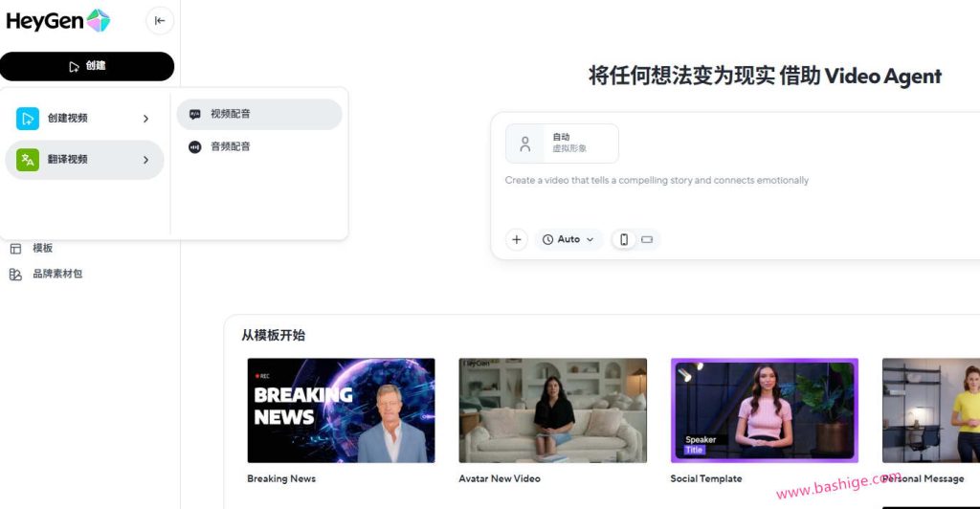Viewport: 980px width, 509px height.
Task: Click the 从模板开始 heading
Action: 273,336
